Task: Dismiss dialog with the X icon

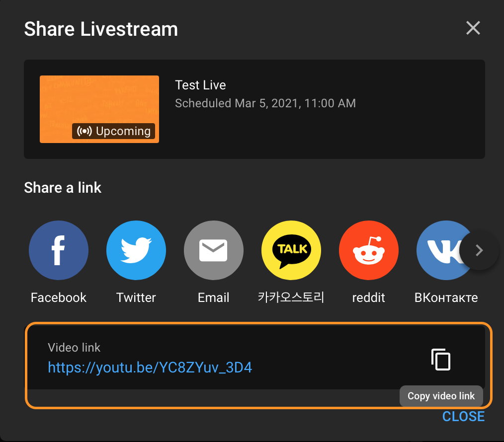Action: click(473, 28)
